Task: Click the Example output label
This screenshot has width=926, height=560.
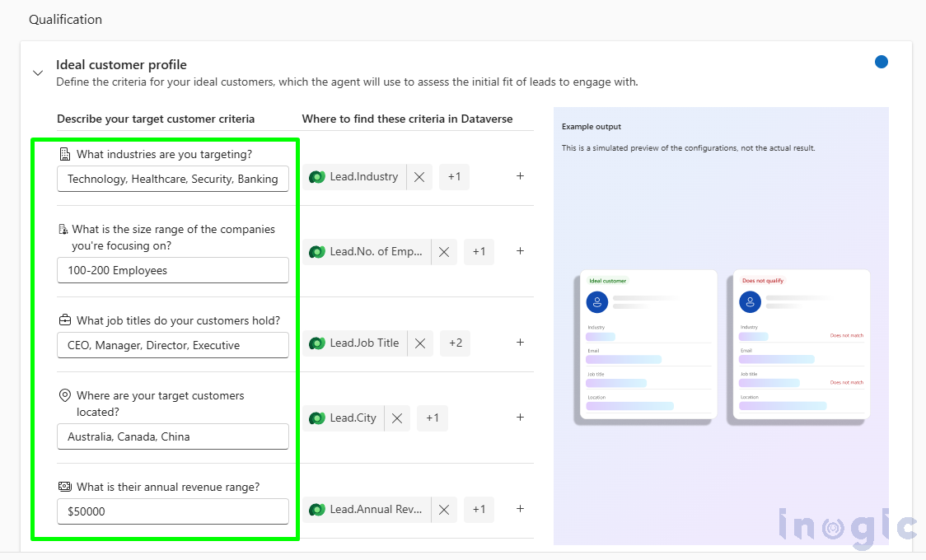Action: click(x=592, y=127)
